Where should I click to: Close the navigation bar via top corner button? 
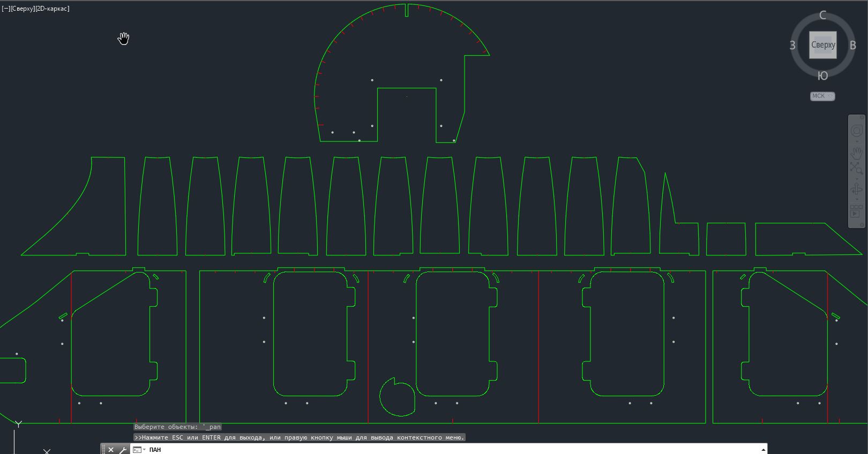[x=863, y=117]
